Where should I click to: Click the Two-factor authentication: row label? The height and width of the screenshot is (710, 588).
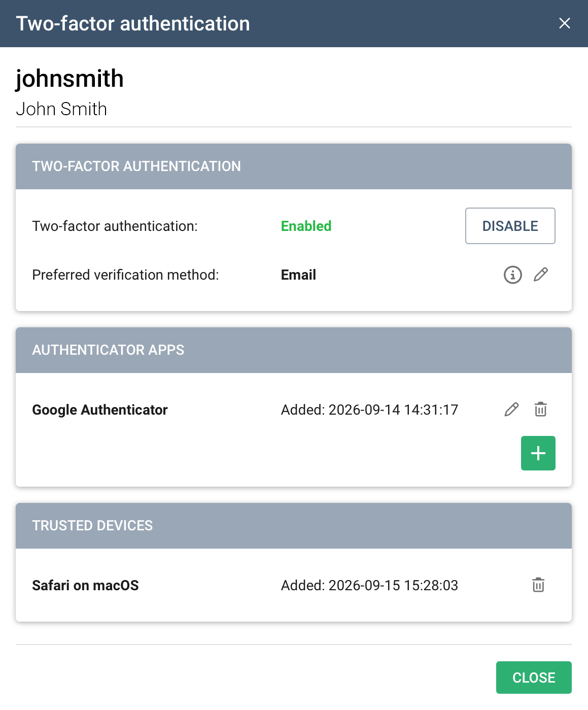pos(115,226)
